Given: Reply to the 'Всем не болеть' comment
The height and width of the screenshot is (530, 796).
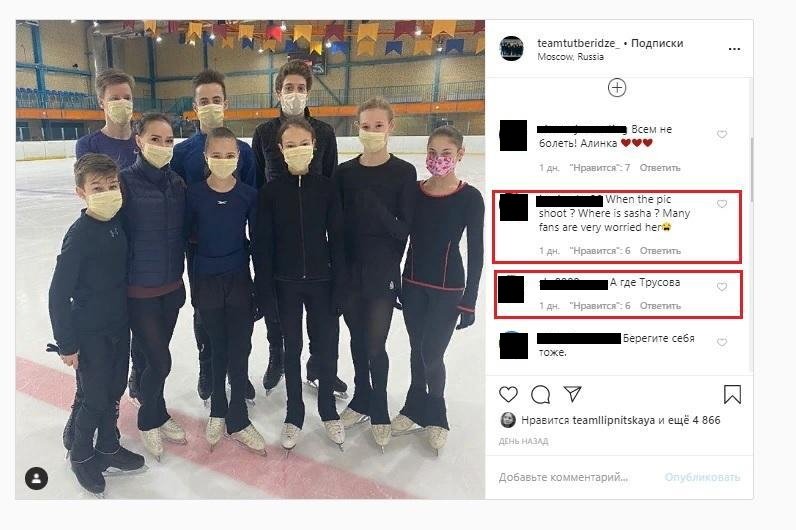Looking at the screenshot, I should click(x=659, y=168).
